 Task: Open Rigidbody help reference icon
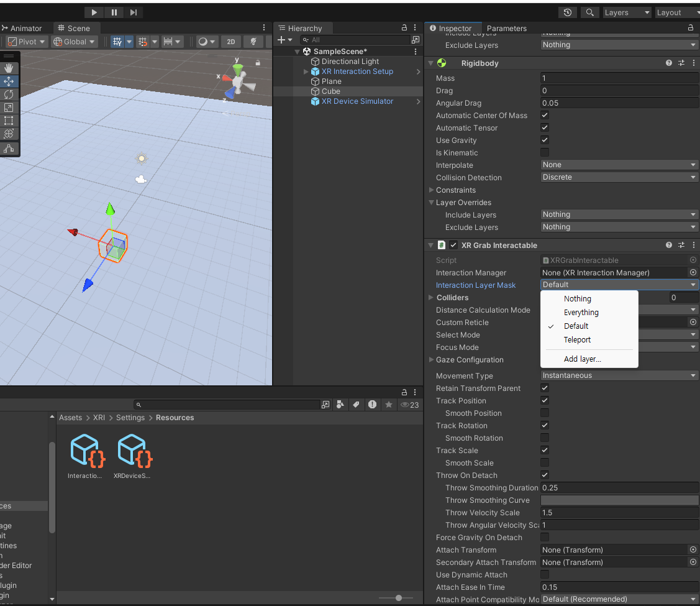pyautogui.click(x=669, y=63)
